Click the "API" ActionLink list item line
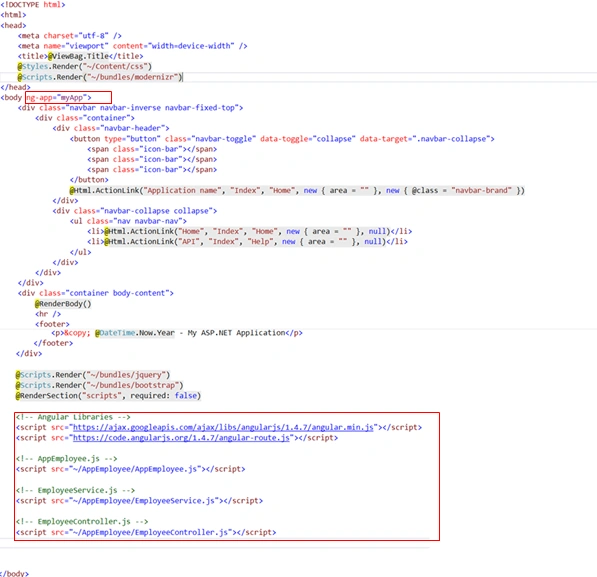 pyautogui.click(x=247, y=242)
